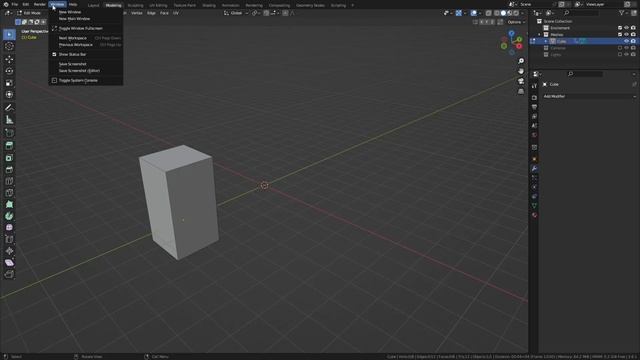Open the Modifiers wrench properties tab
Viewport: 640px width, 360px height.
click(x=534, y=169)
